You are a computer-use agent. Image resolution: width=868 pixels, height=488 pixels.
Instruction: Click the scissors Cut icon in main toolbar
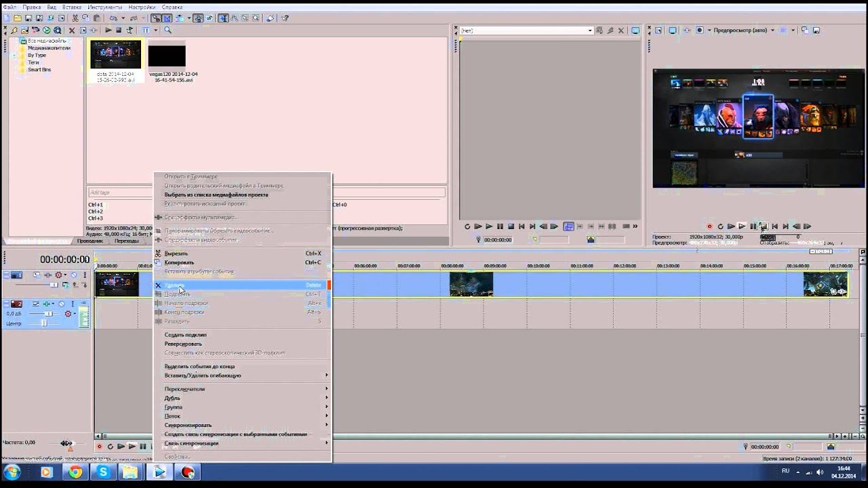[x=75, y=18]
